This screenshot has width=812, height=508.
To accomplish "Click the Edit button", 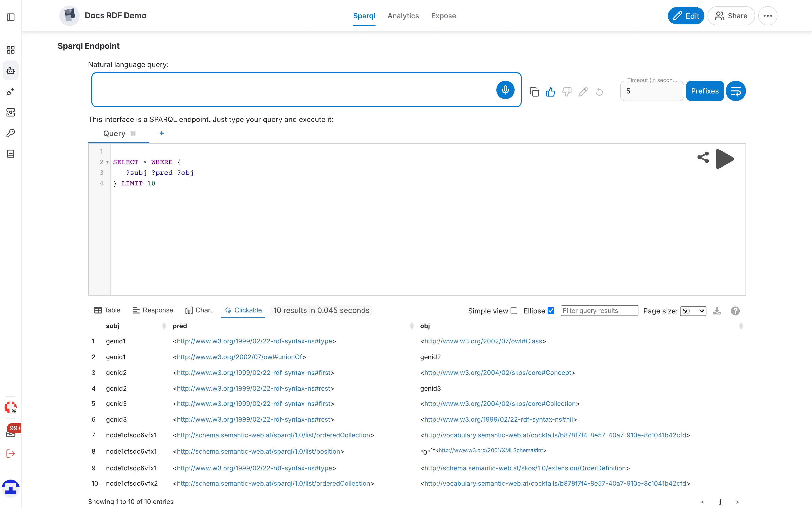I will pyautogui.click(x=686, y=16).
